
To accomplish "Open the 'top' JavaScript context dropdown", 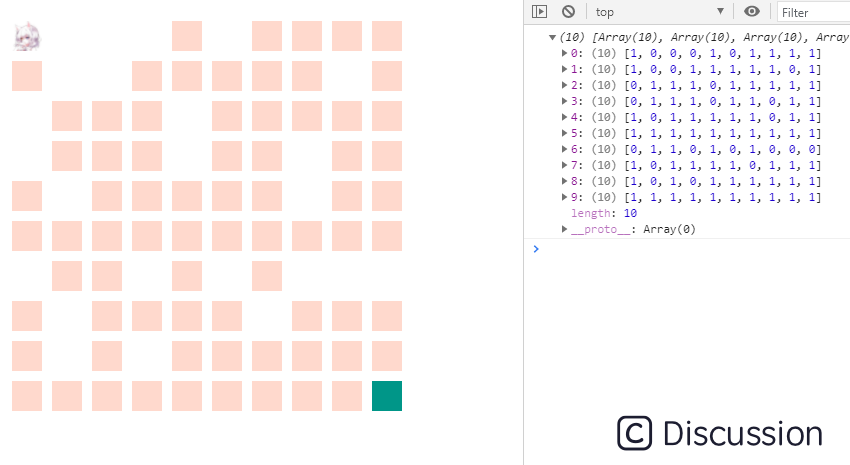I will tap(660, 11).
